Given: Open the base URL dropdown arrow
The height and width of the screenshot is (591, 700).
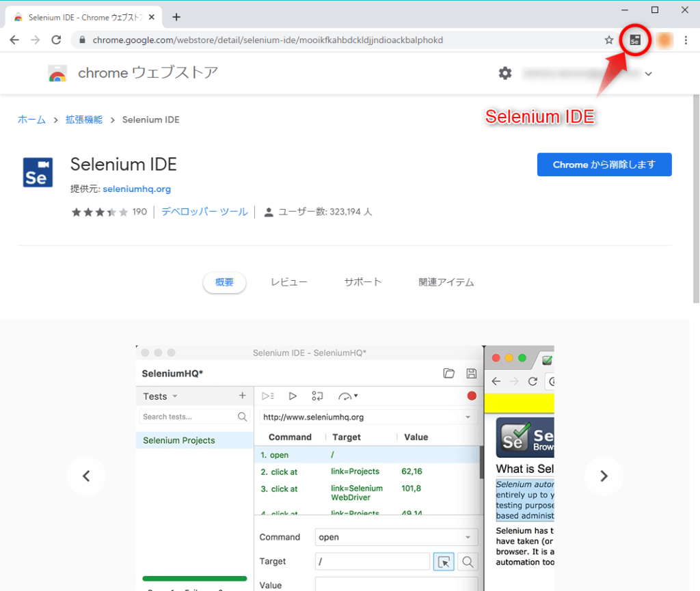Looking at the screenshot, I should (x=468, y=417).
